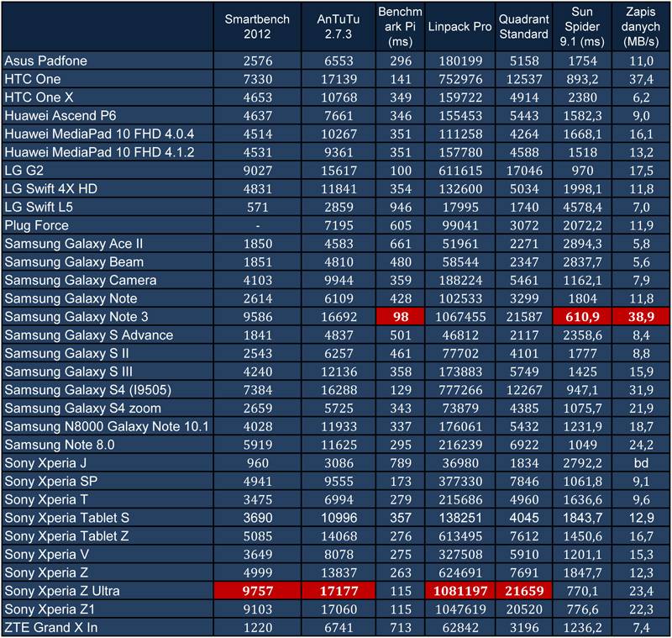Screen dimensions: 672x638
Task: Click the Smartbench 2012 column header
Action: [257, 27]
